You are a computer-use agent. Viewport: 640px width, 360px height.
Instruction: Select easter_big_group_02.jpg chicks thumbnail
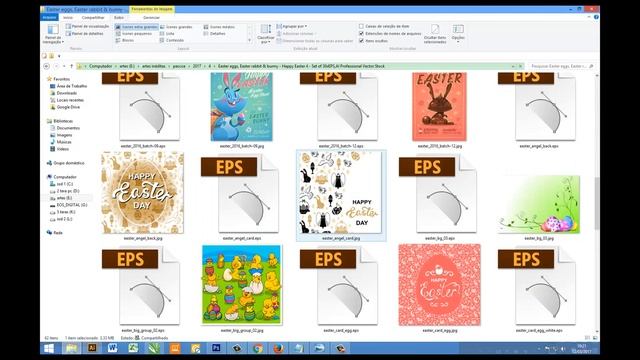[242, 284]
